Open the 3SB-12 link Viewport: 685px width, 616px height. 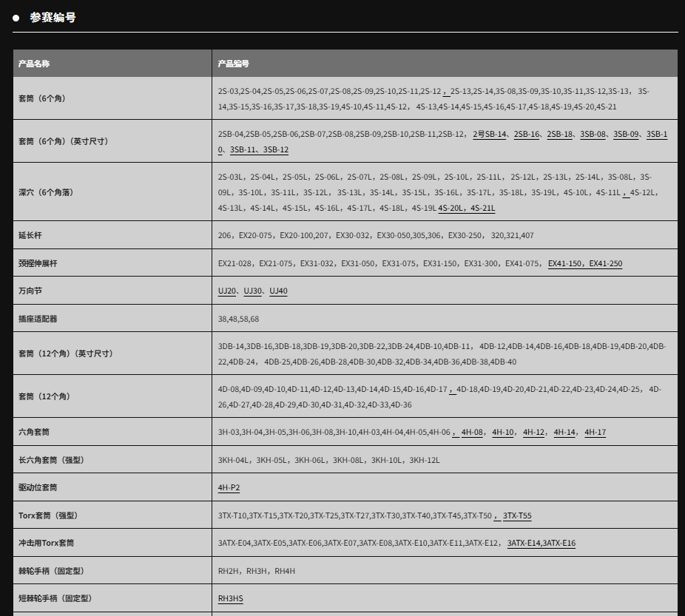276,149
